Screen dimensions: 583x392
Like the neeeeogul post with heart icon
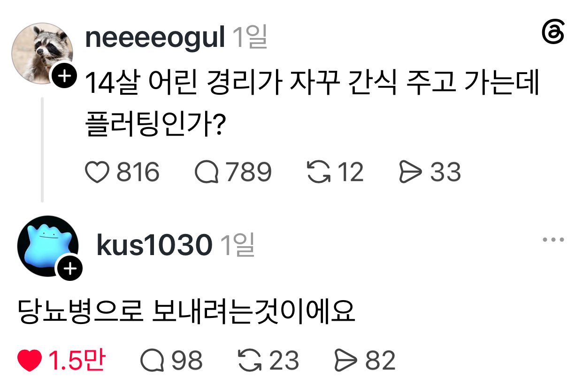point(98,172)
